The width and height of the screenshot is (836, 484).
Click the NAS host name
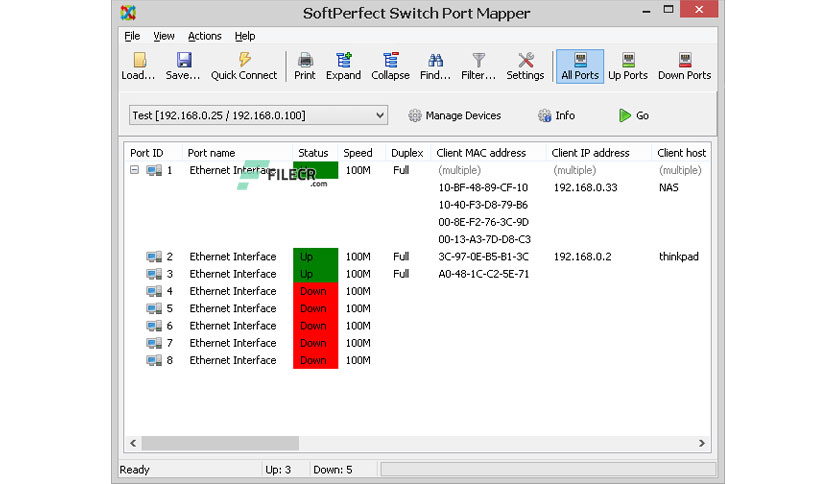point(669,188)
